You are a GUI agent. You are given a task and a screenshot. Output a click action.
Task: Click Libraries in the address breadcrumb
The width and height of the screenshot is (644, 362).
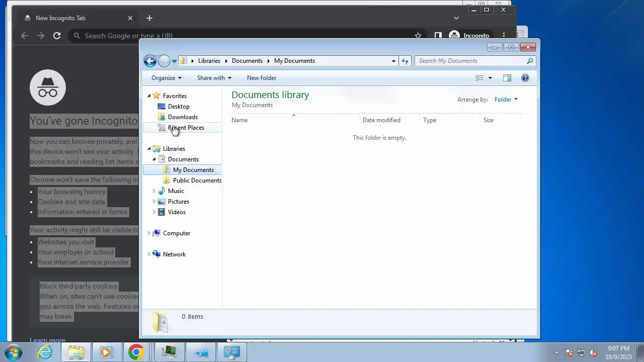tap(209, 61)
